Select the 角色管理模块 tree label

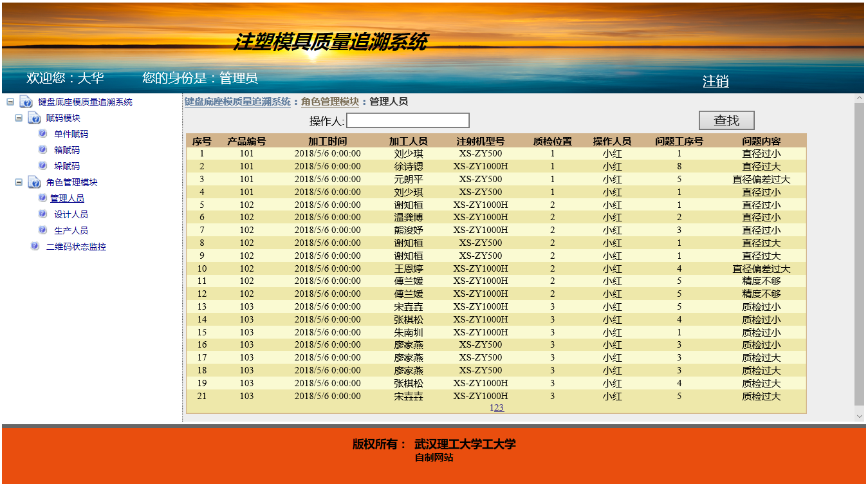point(72,182)
